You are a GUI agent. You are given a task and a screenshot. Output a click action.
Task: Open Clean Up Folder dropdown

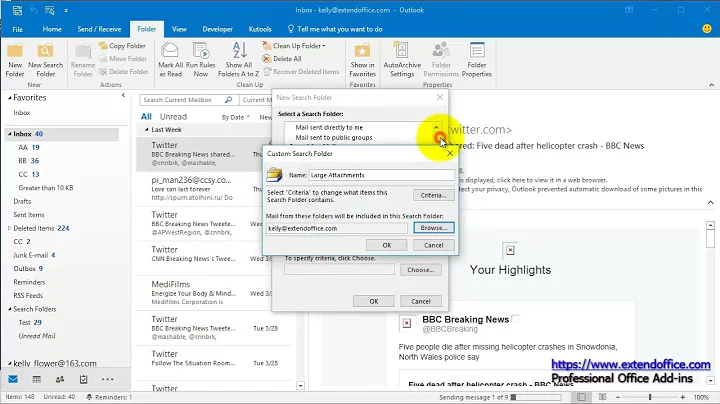point(294,46)
